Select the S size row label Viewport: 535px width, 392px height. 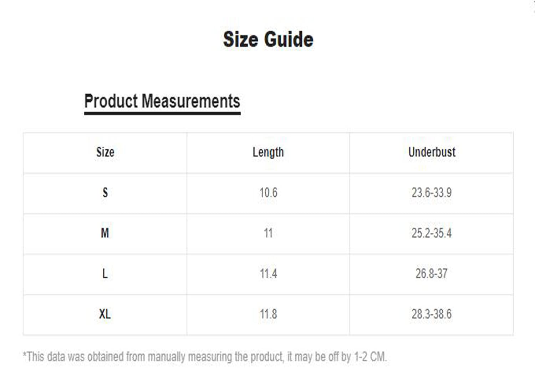(105, 193)
